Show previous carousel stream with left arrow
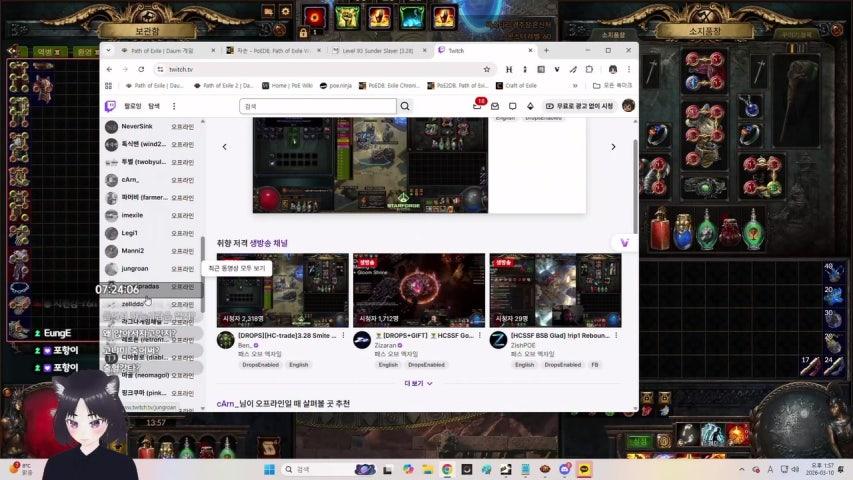 click(x=225, y=147)
